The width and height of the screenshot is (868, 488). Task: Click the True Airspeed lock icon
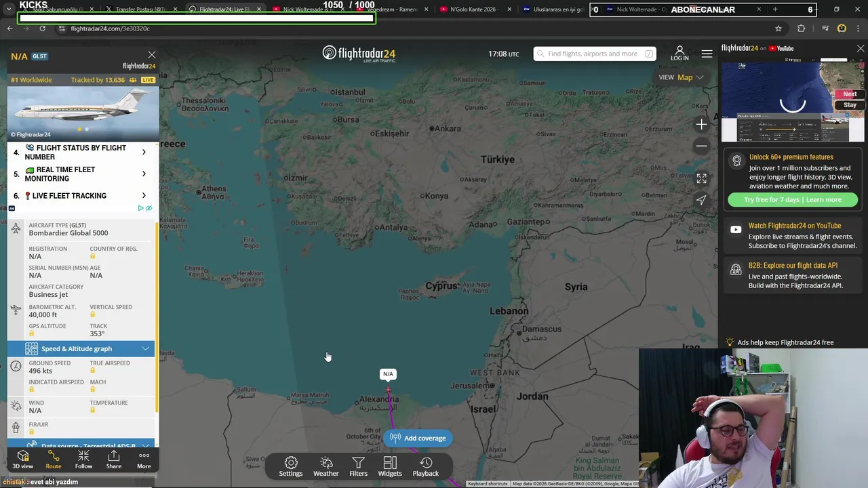93,371
